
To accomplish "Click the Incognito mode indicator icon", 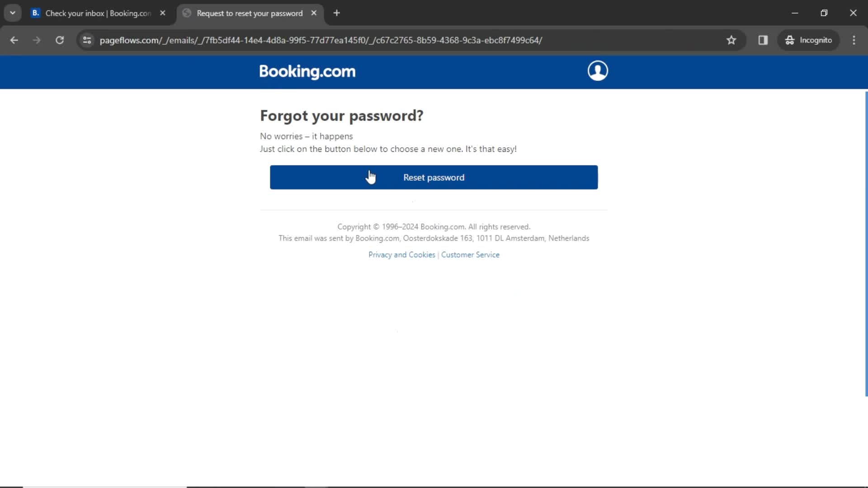I will [789, 40].
